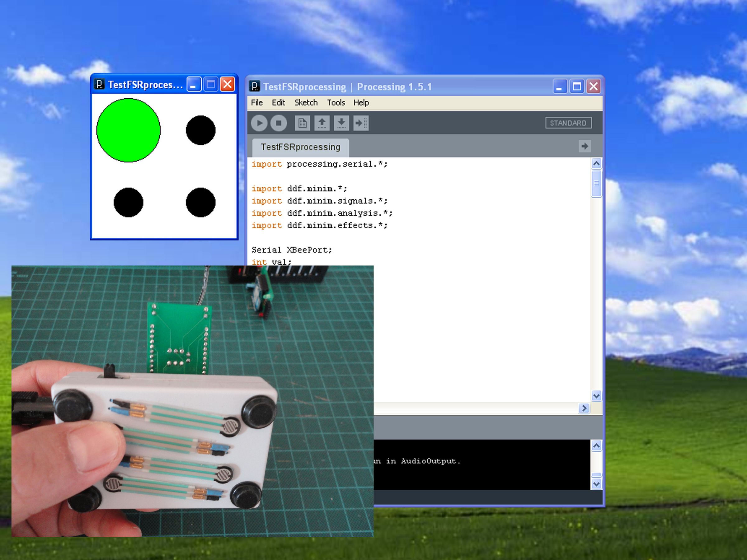Click the editor's horizontal scroll-right arrow
This screenshot has width=747, height=560.
click(x=584, y=408)
